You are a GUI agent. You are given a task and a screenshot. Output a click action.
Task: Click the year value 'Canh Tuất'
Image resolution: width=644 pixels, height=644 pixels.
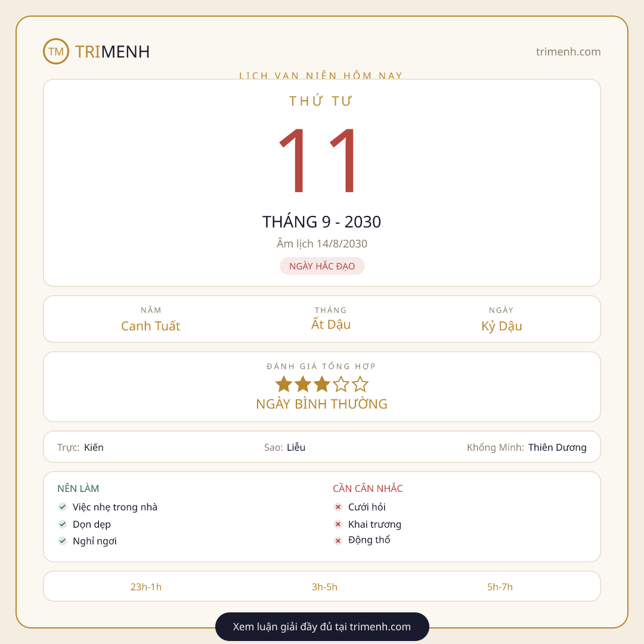coord(151,326)
